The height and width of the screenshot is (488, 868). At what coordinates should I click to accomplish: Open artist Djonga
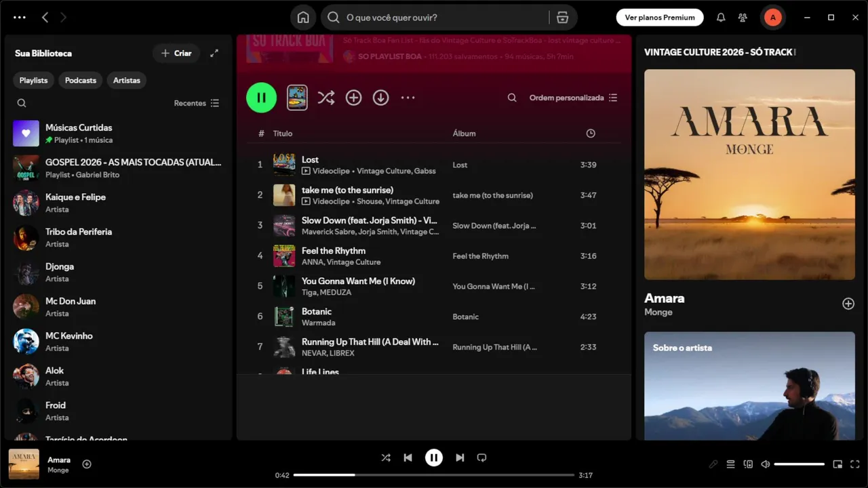point(118,272)
